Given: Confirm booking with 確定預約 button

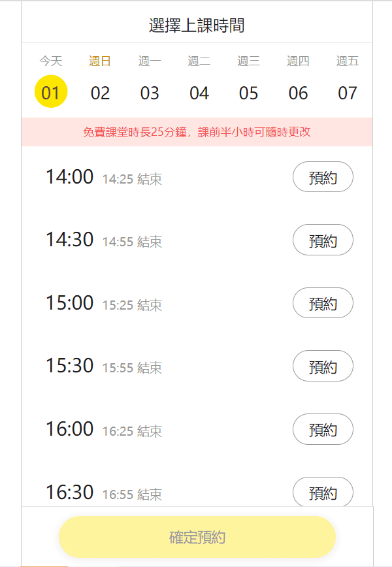Looking at the screenshot, I should [197, 537].
